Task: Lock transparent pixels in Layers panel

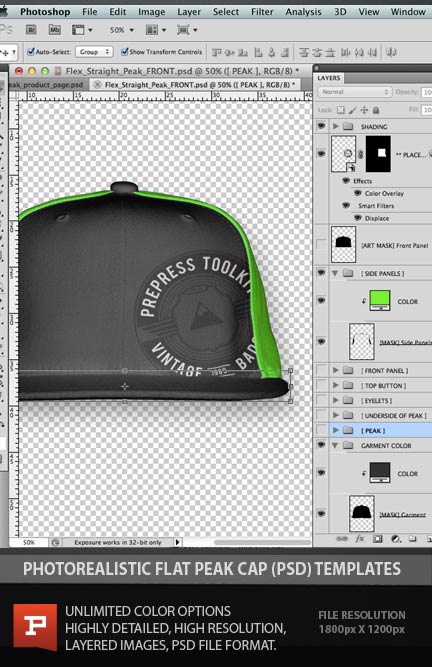Action: click(x=341, y=110)
